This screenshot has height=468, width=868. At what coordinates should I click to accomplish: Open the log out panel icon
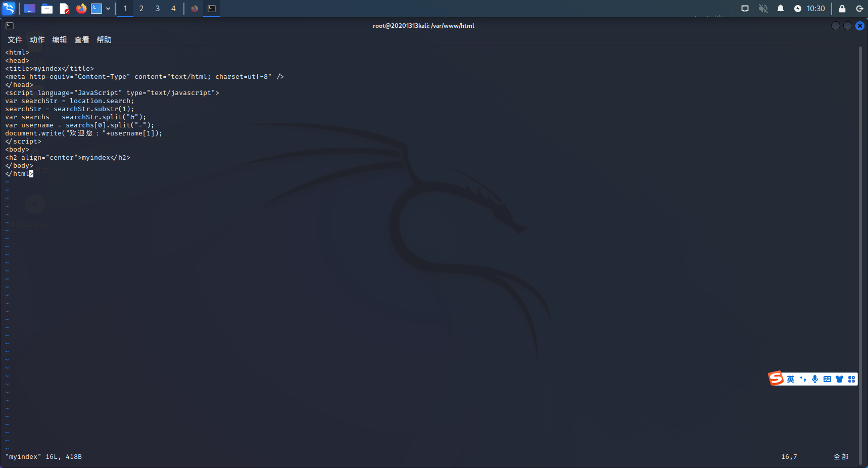pyautogui.click(x=859, y=9)
